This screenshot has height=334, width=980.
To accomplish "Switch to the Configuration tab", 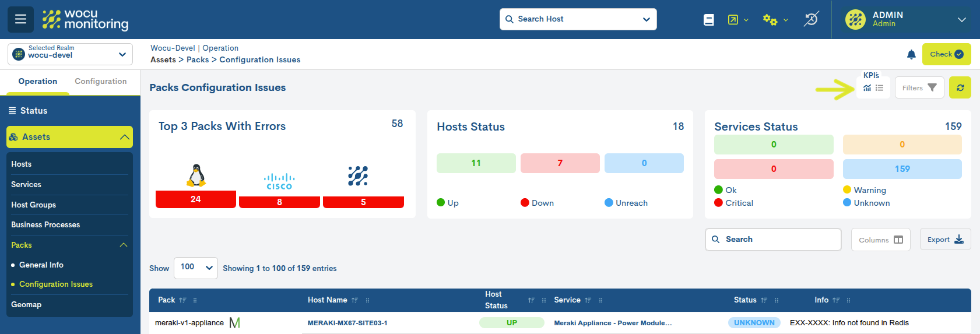I will click(101, 82).
